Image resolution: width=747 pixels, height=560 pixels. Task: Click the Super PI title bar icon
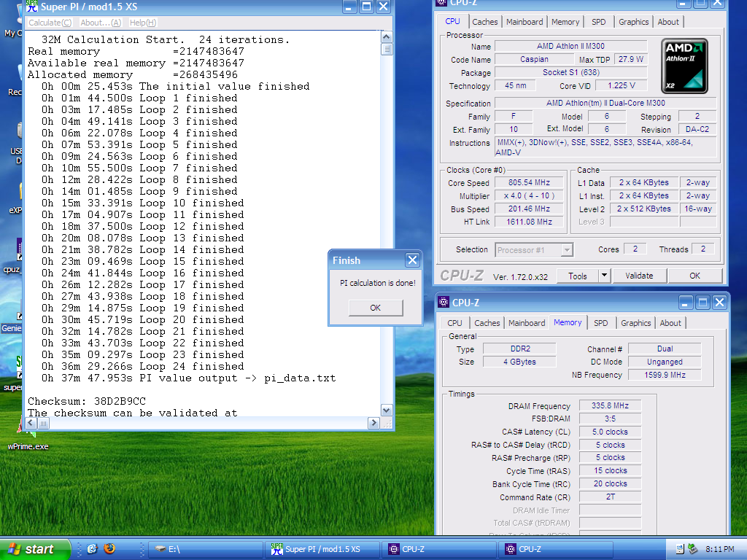pyautogui.click(x=32, y=6)
